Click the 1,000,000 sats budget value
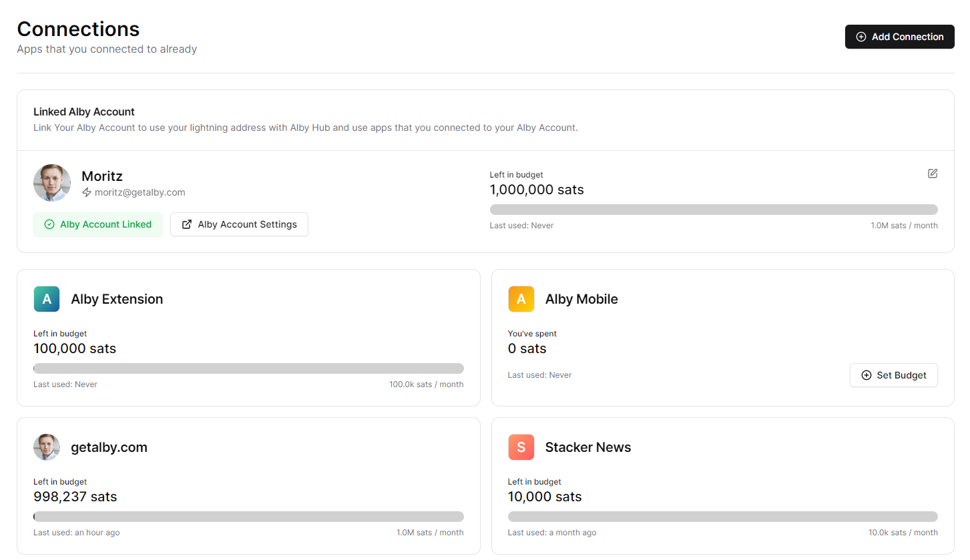970x560 pixels. coord(537,190)
